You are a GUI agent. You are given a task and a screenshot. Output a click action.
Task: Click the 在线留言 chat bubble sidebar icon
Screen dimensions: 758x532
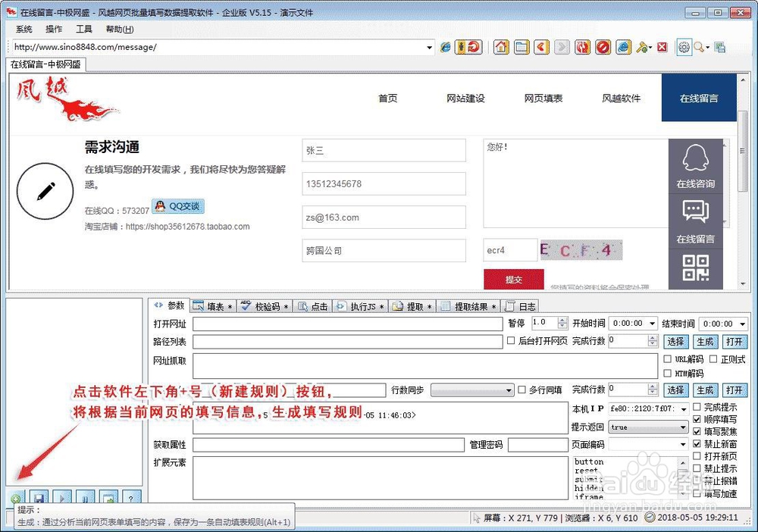(x=696, y=221)
